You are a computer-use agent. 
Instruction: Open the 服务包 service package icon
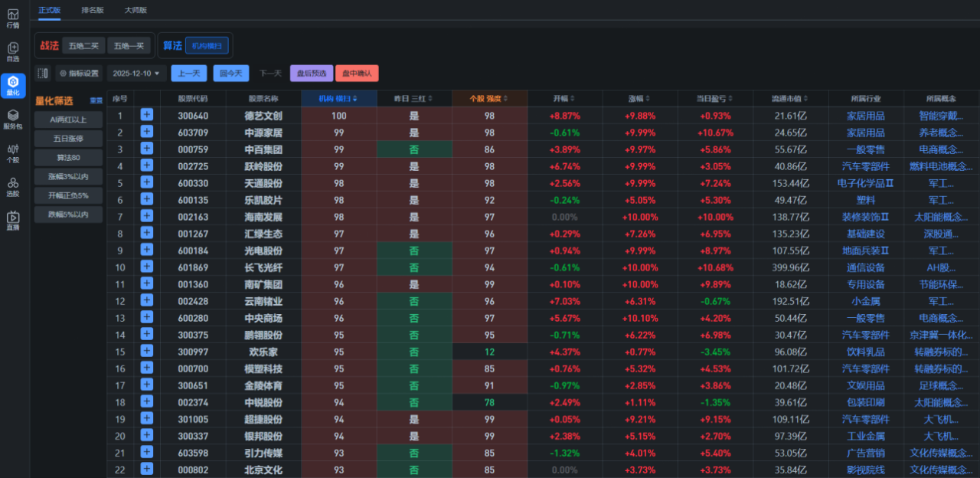[13, 119]
